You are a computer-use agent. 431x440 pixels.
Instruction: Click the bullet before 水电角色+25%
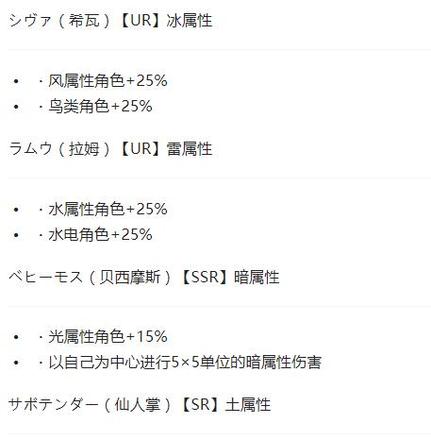point(16,235)
